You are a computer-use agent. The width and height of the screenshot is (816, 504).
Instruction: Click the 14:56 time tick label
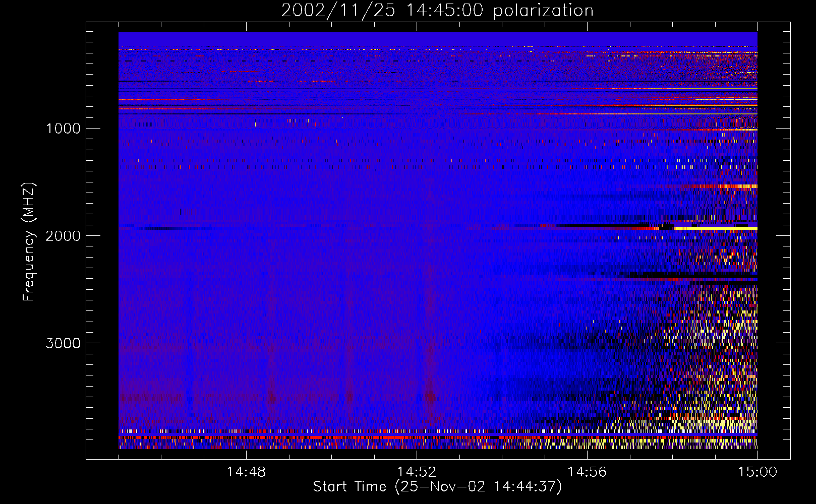[x=587, y=472]
